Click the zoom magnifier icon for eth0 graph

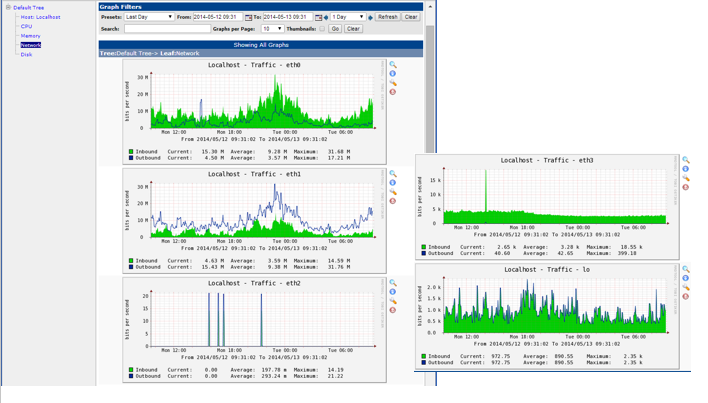click(x=393, y=65)
